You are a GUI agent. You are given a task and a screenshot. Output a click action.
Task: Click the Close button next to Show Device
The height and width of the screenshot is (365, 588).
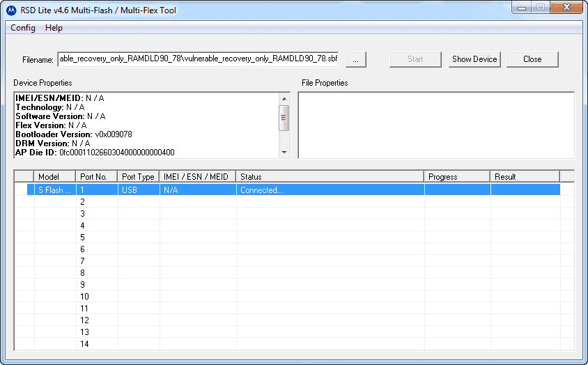point(532,59)
